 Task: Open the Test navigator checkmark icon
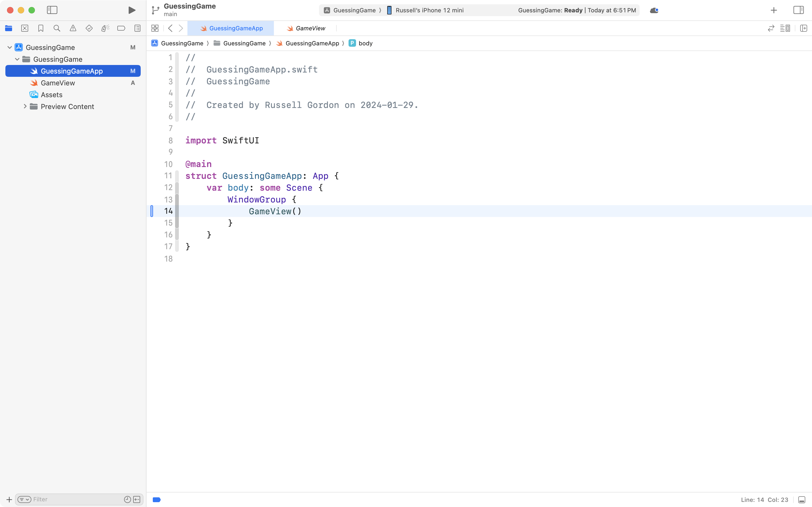[89, 28]
